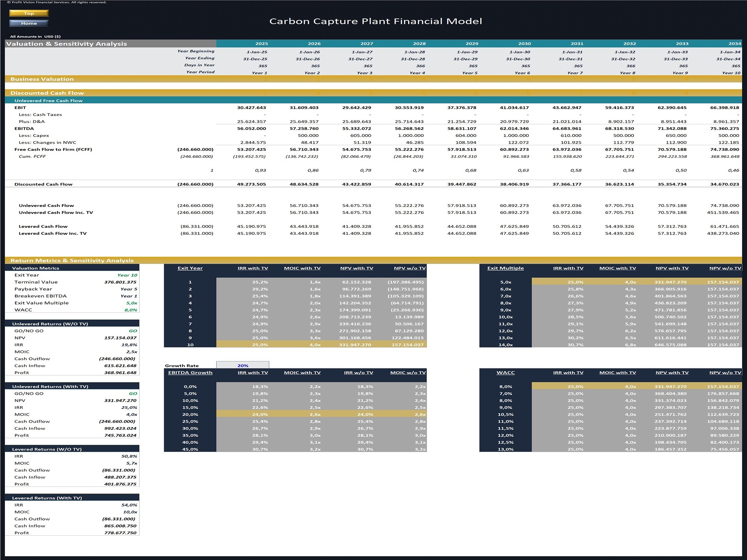The width and height of the screenshot is (747, 560).
Task: Select Exit Multiple 10,0x NPV 506.740.502
Action: tap(670, 317)
